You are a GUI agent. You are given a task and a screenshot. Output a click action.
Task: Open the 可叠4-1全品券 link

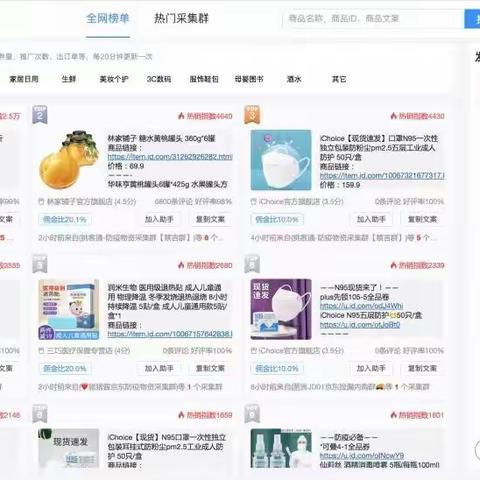tap(362, 455)
